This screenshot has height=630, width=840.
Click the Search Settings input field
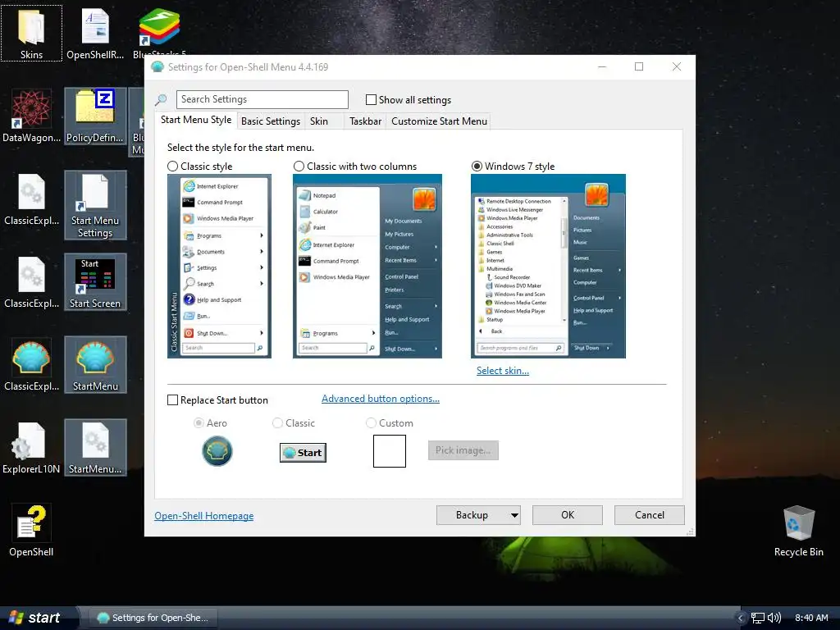point(262,99)
